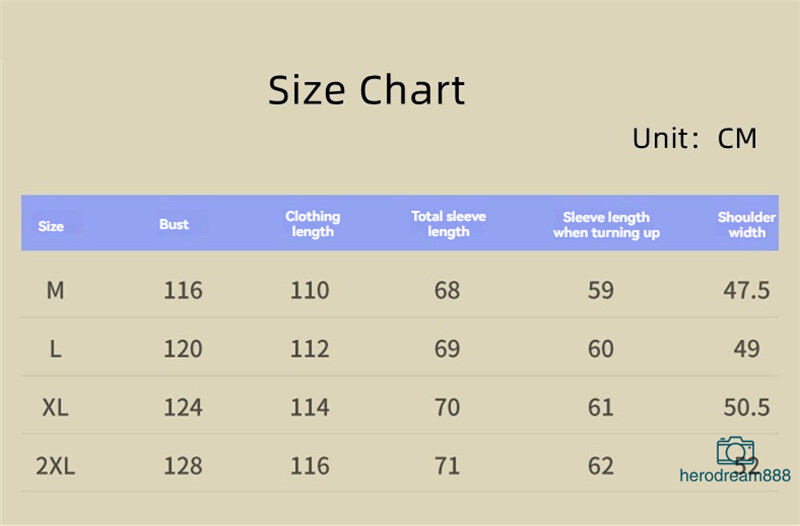Click bust value 128 for 2XL

pyautogui.click(x=183, y=466)
